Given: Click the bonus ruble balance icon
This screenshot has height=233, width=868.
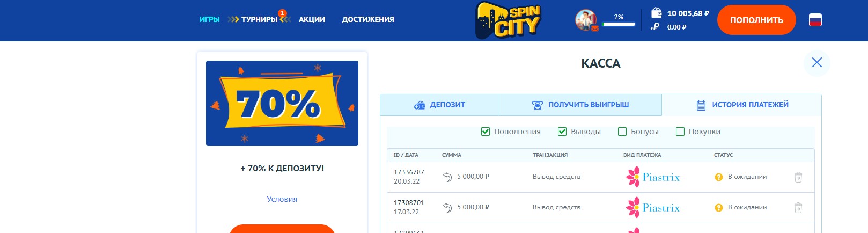Looking at the screenshot, I should tap(655, 27).
